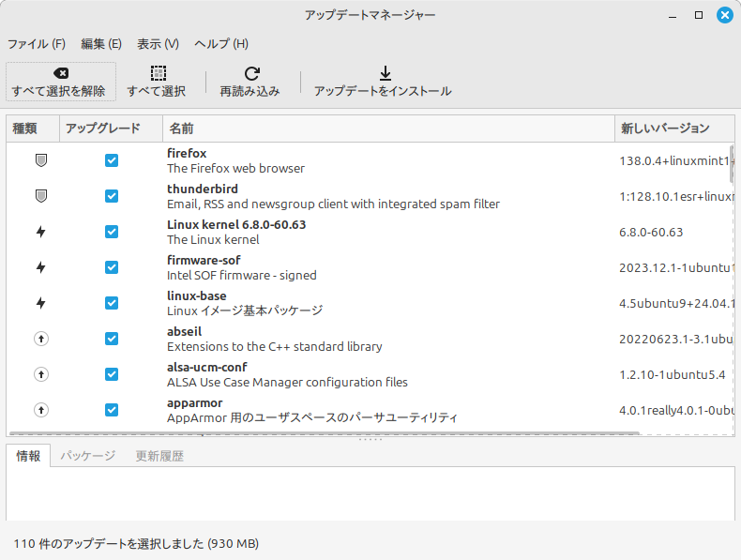This screenshot has height=560, width=741.
Task: Click the lightning icon in linux-base row
Action: point(41,303)
